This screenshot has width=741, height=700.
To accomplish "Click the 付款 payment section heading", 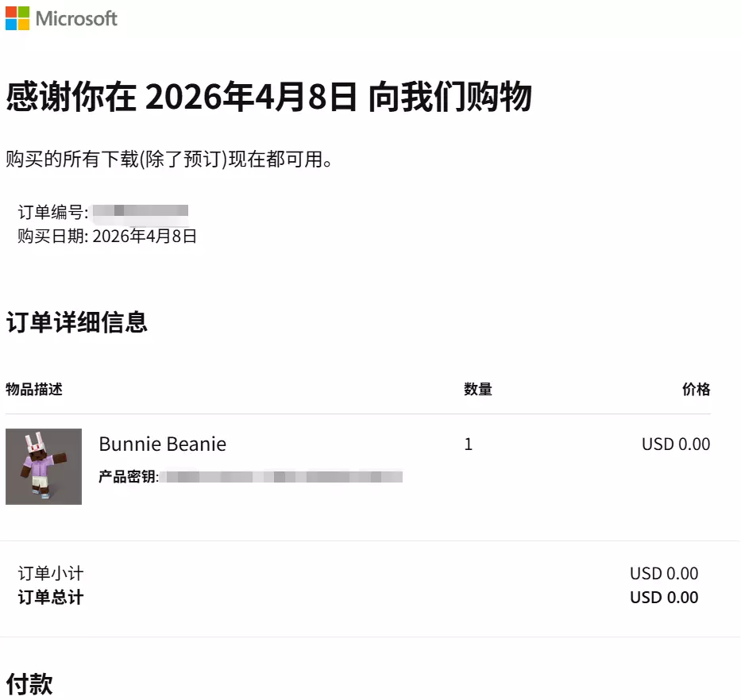I will pos(29,684).
